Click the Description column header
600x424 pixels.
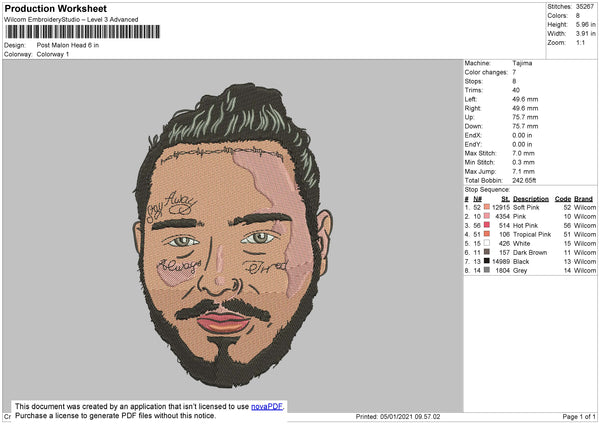pos(531,199)
